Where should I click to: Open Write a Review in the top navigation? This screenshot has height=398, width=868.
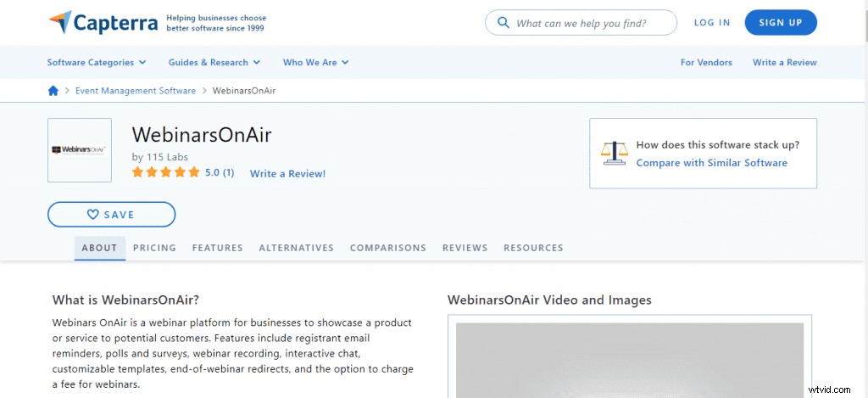click(784, 63)
